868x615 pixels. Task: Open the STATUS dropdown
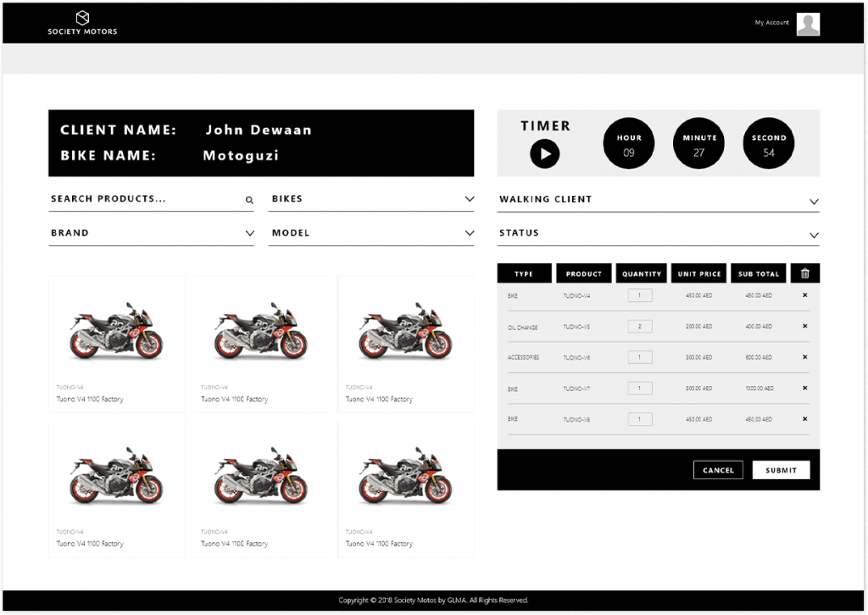658,234
